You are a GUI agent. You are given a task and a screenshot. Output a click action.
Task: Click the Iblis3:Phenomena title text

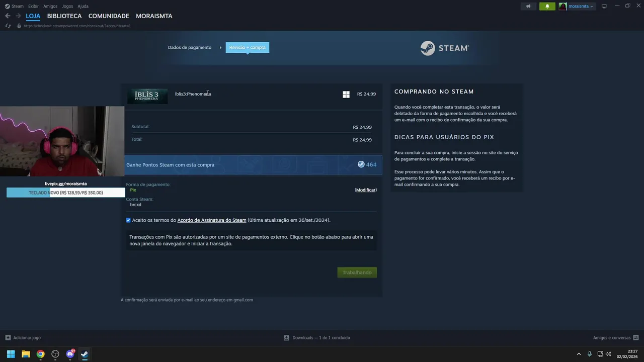(x=193, y=94)
